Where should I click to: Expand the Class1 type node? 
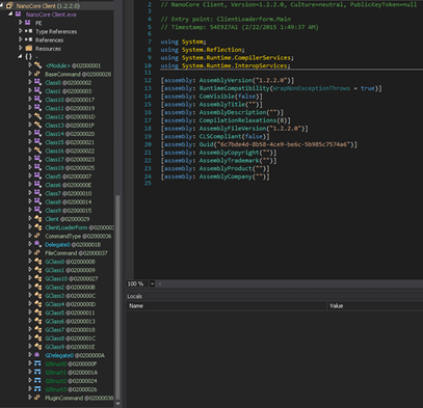pos(30,91)
